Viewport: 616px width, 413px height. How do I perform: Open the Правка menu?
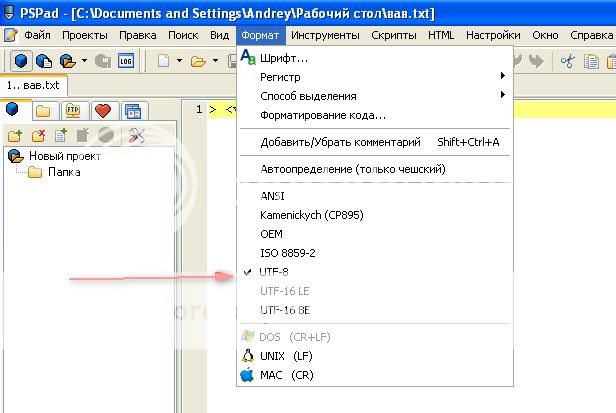138,35
